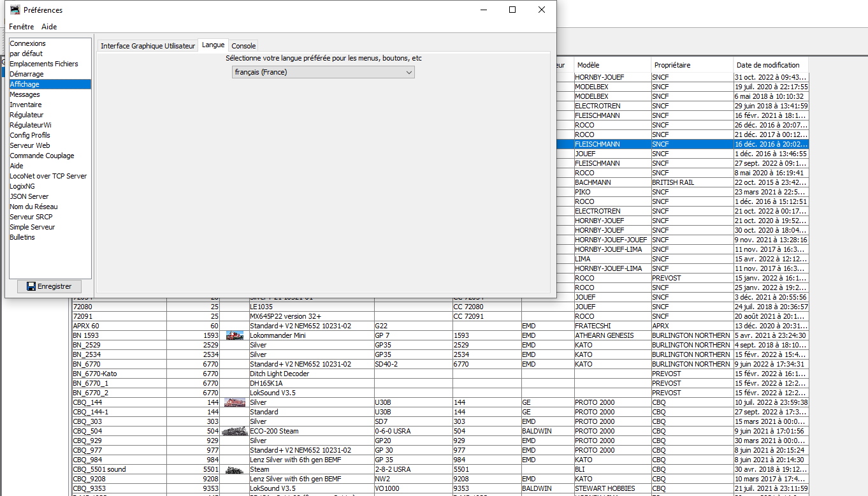Click the date 5 avr. 2021 à 23:24:30
The image size is (868, 496).
(x=771, y=335)
